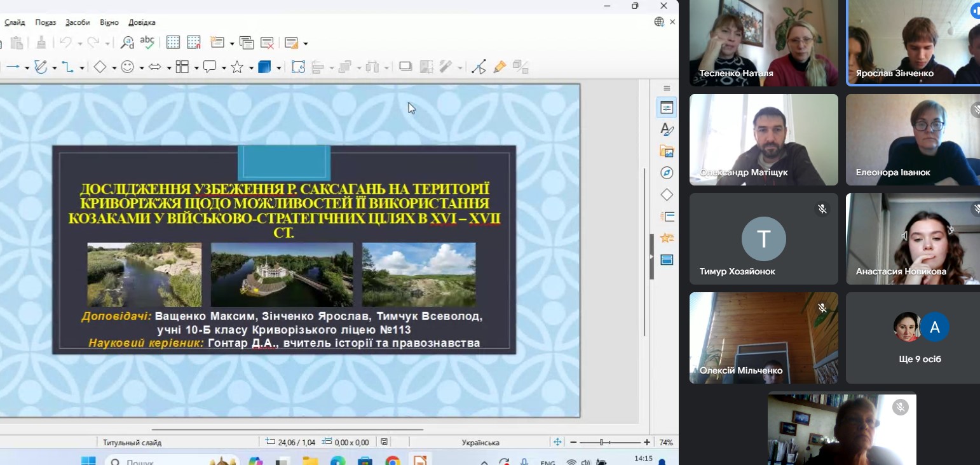Open the Показ menu

(x=46, y=22)
